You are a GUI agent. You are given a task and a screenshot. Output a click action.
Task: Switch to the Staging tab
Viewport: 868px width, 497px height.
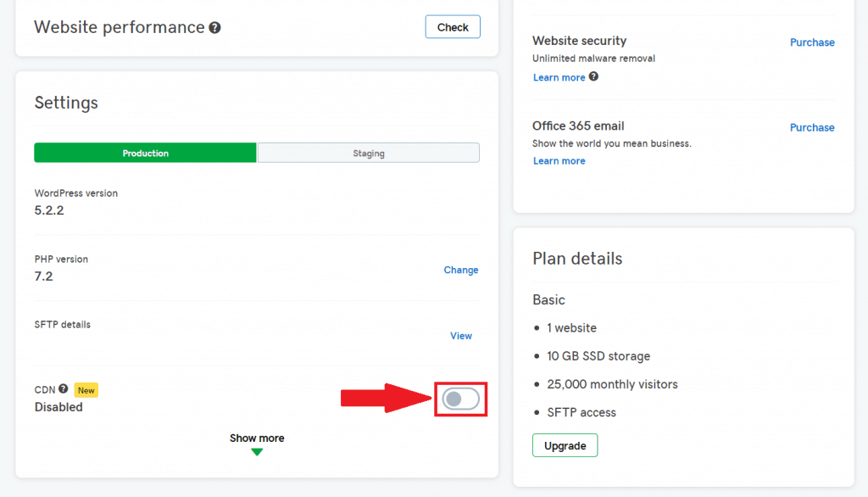pos(368,153)
